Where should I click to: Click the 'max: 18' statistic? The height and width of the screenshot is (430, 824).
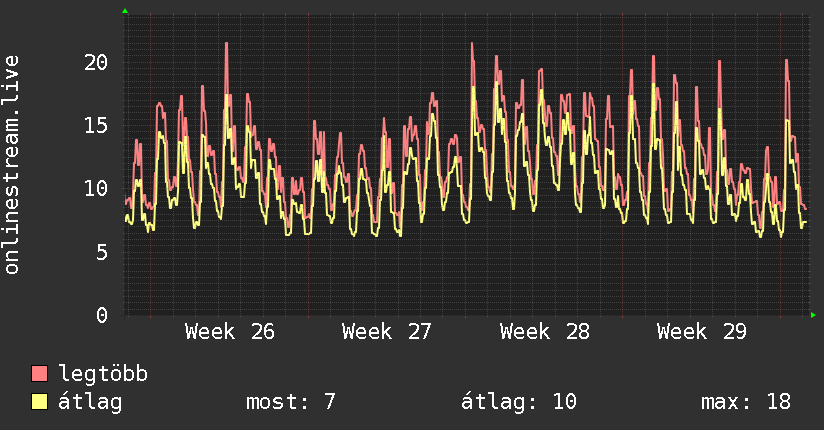(746, 402)
